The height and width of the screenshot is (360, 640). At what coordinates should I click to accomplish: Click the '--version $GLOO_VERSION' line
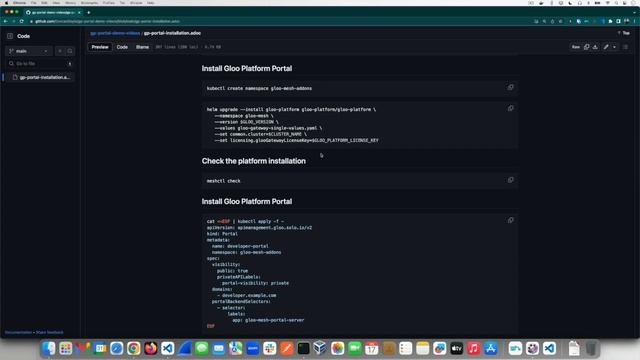pos(247,122)
